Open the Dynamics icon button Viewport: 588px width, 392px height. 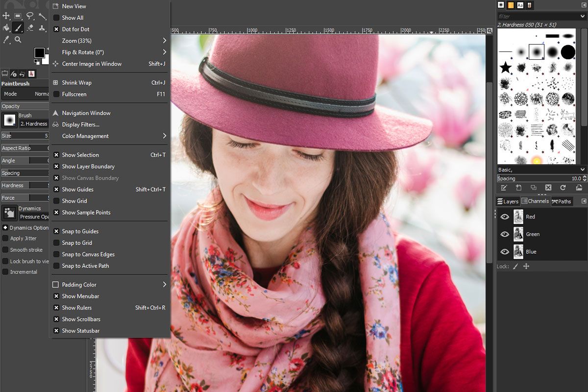coord(9,213)
